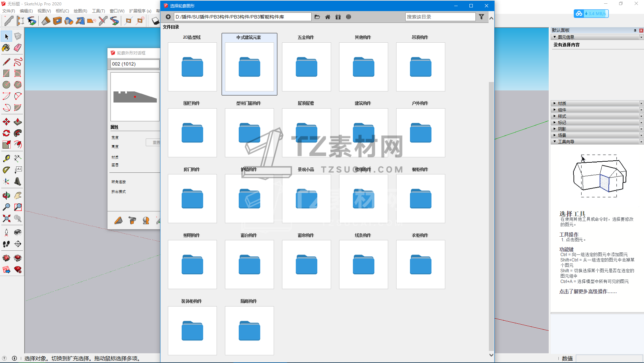Viewport: 644px width, 363px height.
Task: Select the Walk footprints tool
Action: tap(6, 244)
